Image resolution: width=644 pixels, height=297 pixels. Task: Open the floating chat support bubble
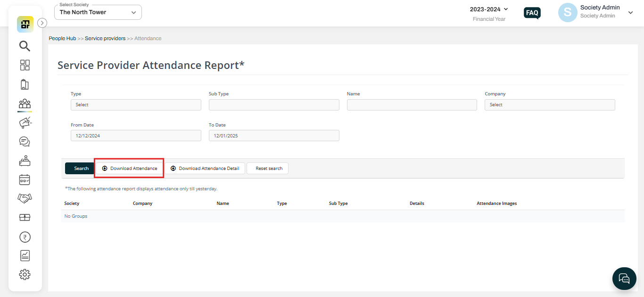point(624,279)
